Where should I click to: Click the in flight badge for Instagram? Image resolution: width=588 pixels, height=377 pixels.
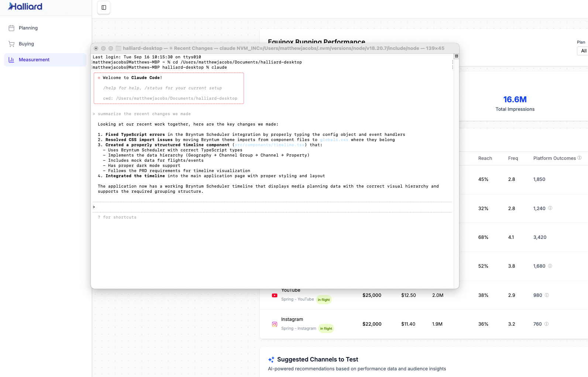326,329
